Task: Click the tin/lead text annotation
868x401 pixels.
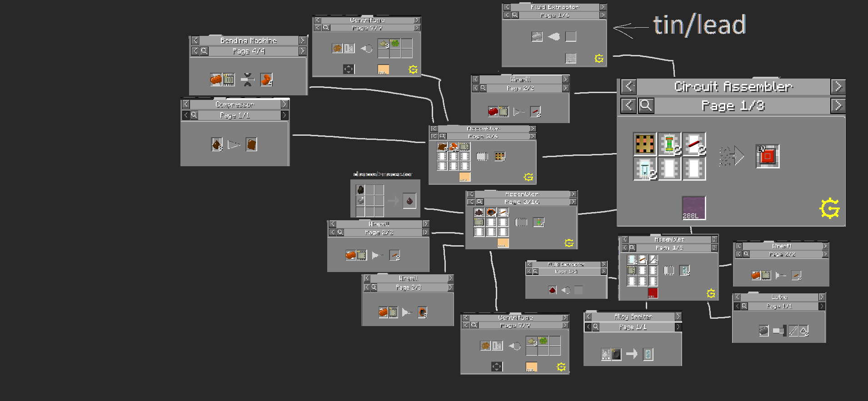Action: (699, 25)
